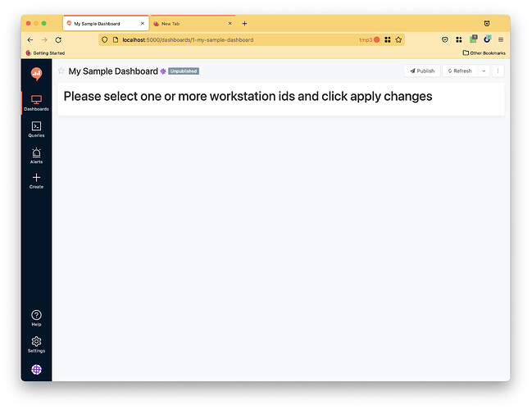532x410 pixels.
Task: Click the Redash logo icon
Action: point(36,74)
